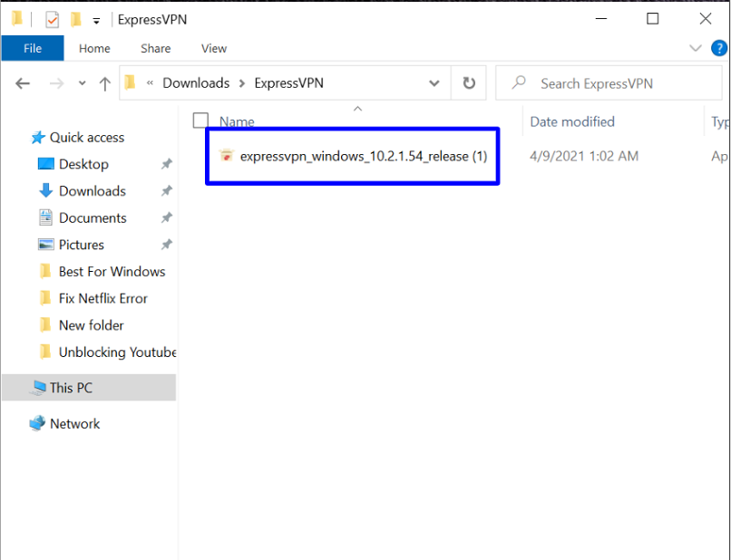Open Pictures in navigation pane
731x560 pixels.
(x=81, y=245)
